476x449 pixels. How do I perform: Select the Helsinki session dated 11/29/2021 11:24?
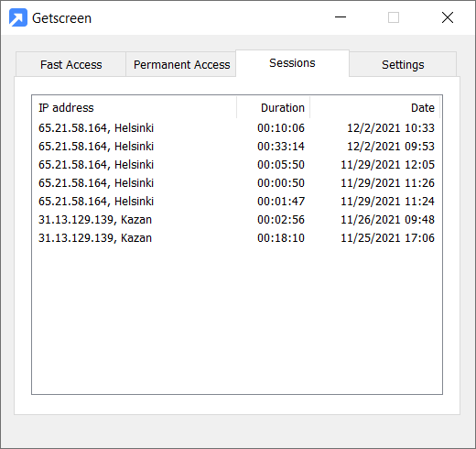236,202
